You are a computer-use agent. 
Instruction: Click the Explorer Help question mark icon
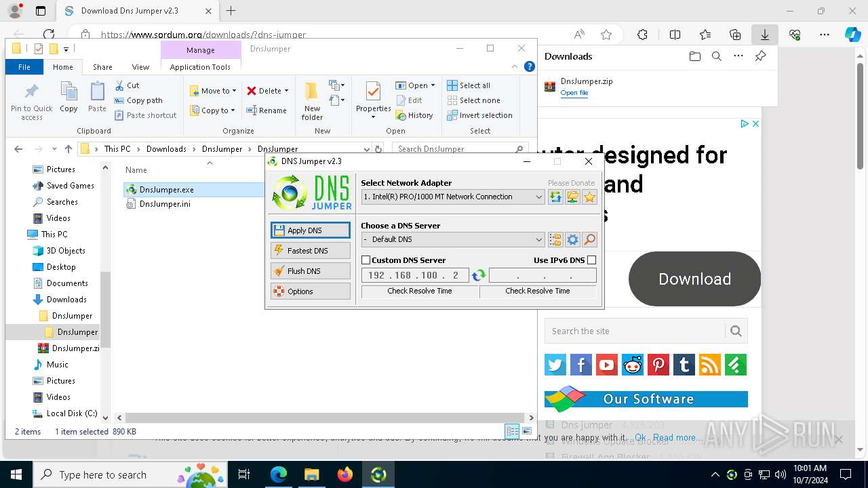coord(530,66)
